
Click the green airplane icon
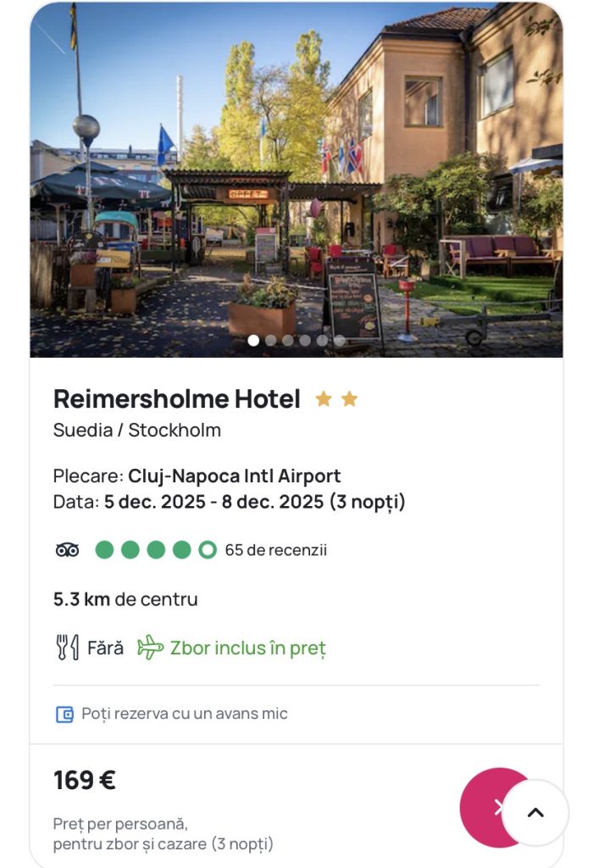(150, 648)
